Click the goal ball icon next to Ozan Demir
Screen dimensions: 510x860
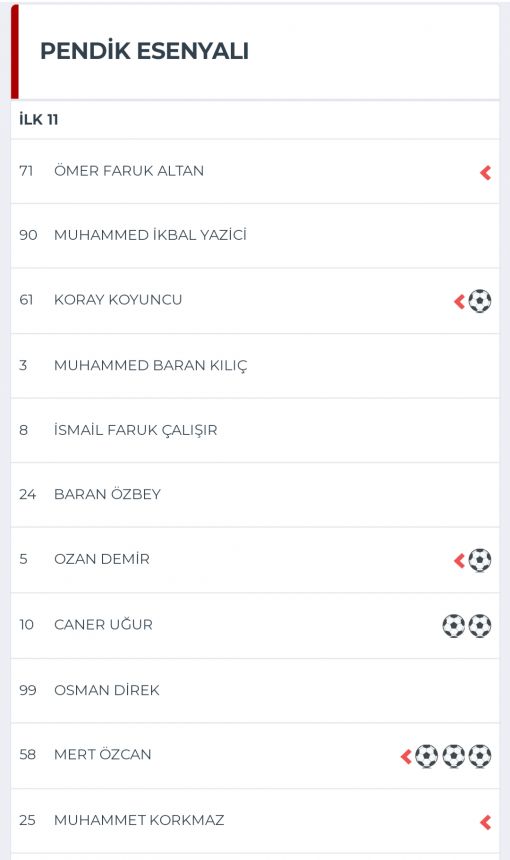coord(480,560)
